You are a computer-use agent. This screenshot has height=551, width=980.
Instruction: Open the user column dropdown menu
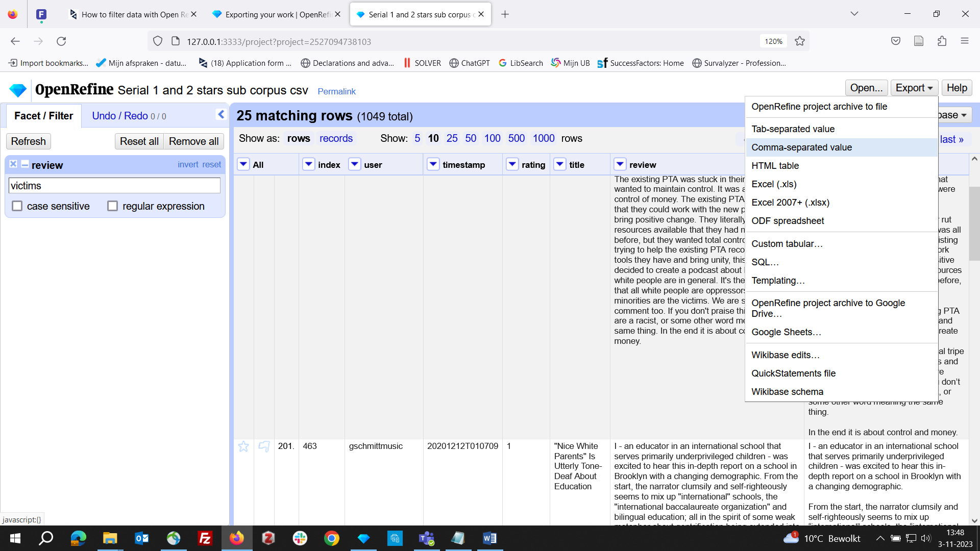(355, 164)
